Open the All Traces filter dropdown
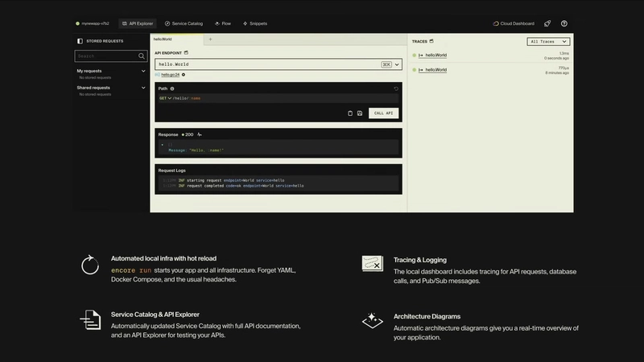Image resolution: width=644 pixels, height=362 pixels. pos(548,42)
